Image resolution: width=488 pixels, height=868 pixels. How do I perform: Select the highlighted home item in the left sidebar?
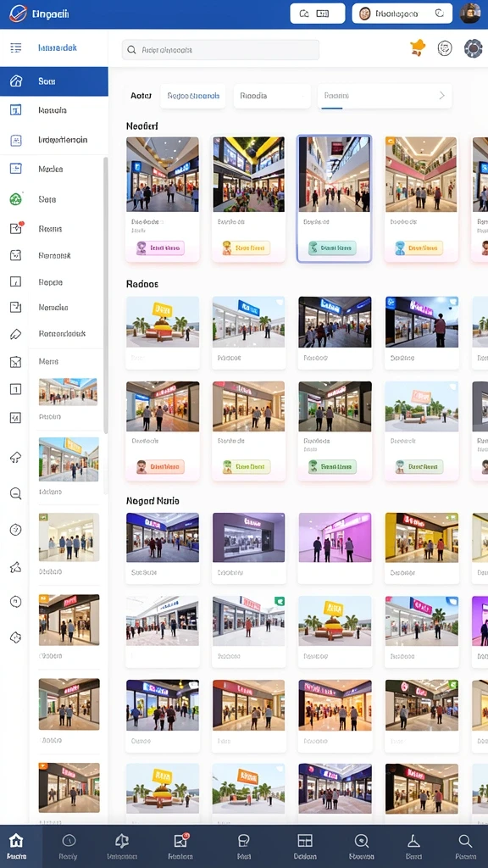[x=54, y=81]
